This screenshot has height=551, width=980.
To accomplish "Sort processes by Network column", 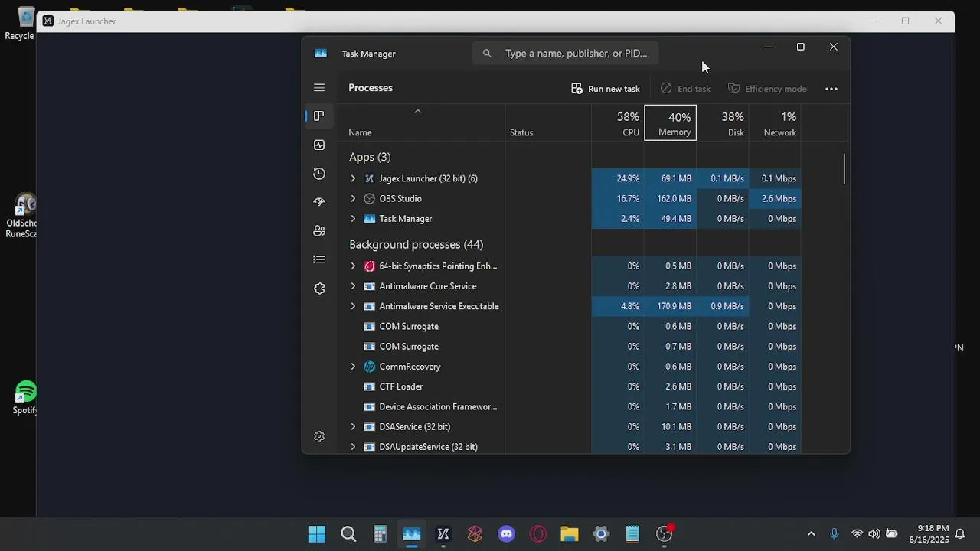I will coord(775,123).
